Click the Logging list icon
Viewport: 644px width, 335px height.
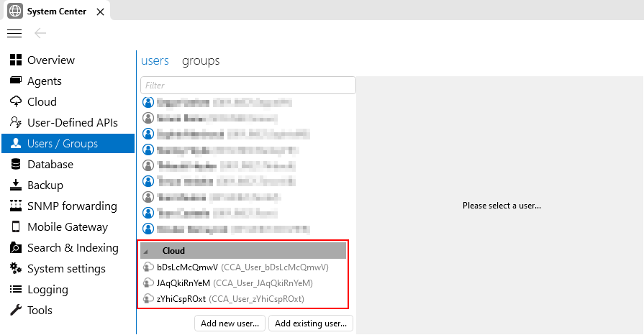(16, 290)
